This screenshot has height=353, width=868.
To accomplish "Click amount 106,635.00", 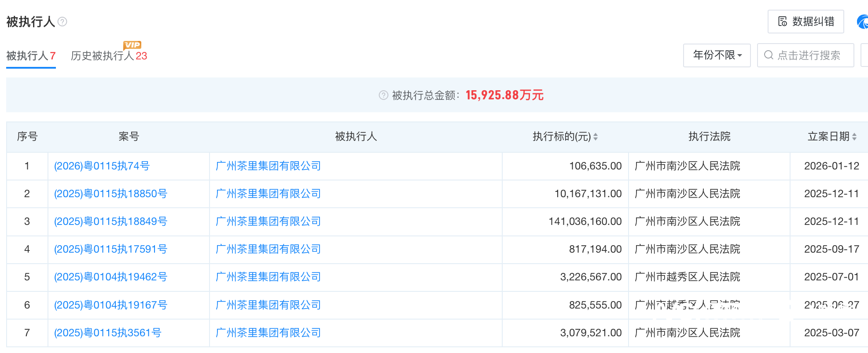I will (x=596, y=166).
